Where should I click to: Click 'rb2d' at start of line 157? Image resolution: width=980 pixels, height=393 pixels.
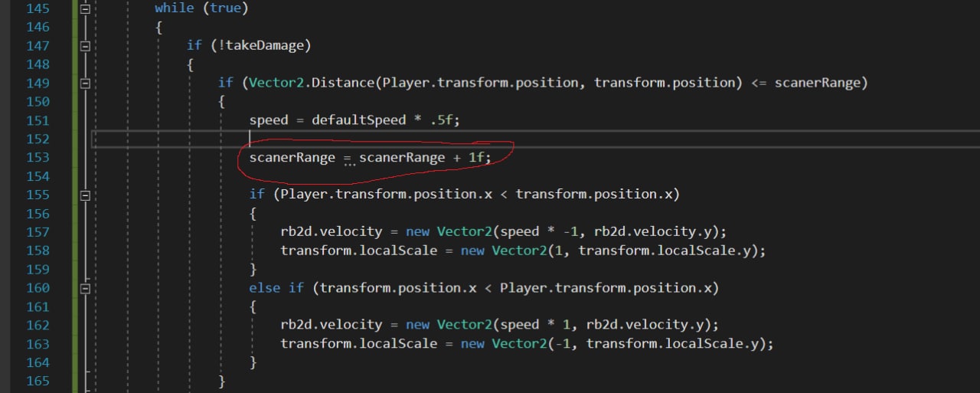[x=296, y=232]
